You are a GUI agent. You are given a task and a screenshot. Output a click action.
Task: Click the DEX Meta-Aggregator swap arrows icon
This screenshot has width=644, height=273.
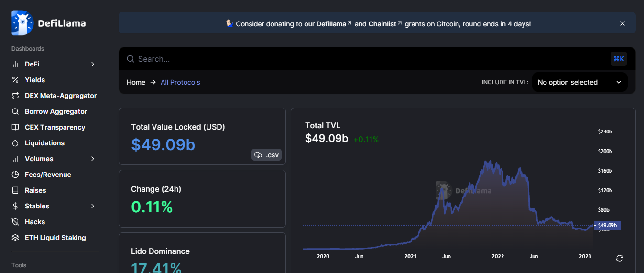[x=15, y=96]
